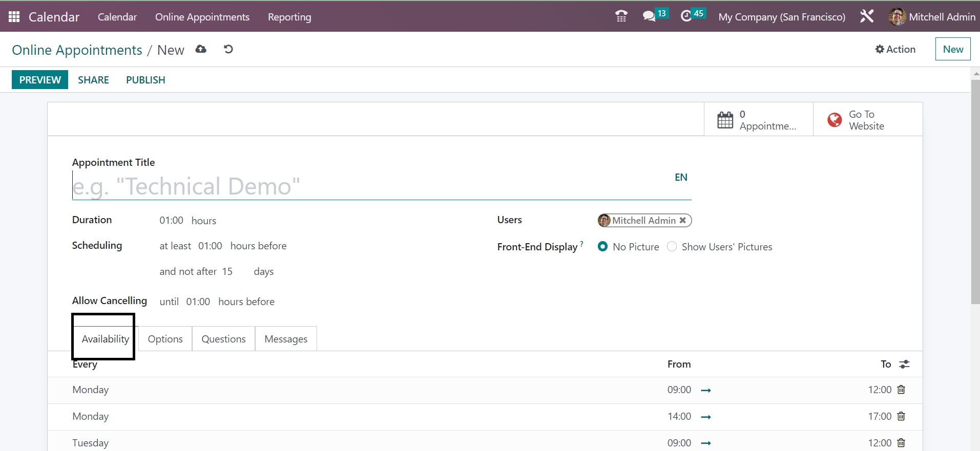The image size is (980, 451).
Task: Open the apps grid menu icon
Action: pyautogui.click(x=14, y=17)
